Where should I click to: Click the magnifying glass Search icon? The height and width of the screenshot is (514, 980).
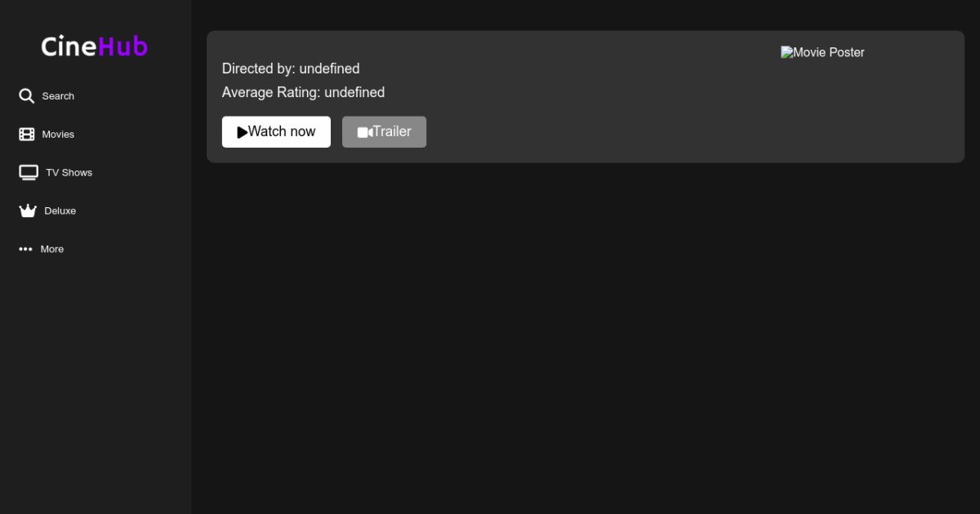point(26,96)
